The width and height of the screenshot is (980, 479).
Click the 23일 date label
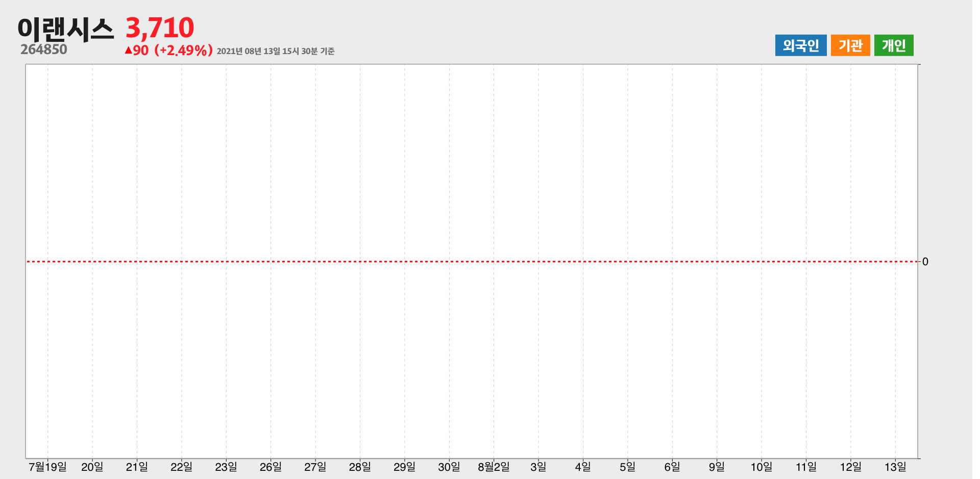point(226,467)
